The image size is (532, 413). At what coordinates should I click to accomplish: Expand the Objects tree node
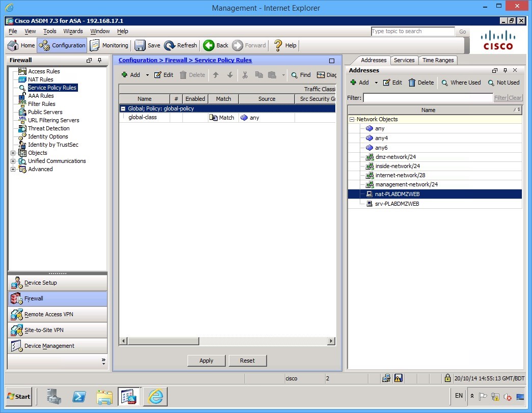(x=14, y=153)
